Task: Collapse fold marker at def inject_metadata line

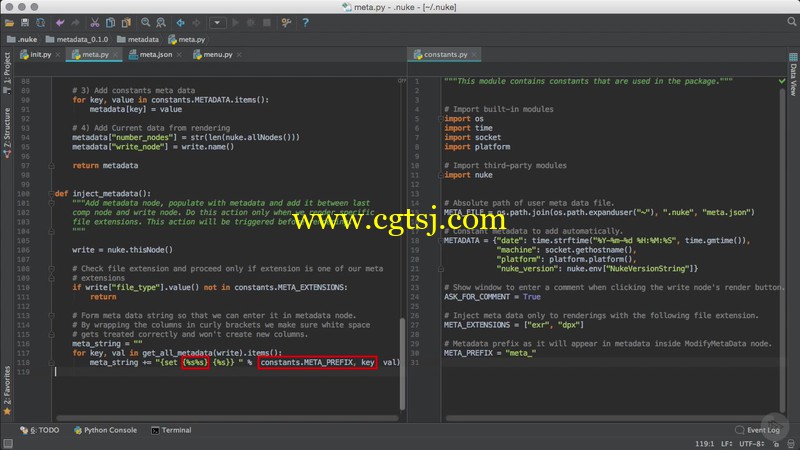Action: (51, 193)
